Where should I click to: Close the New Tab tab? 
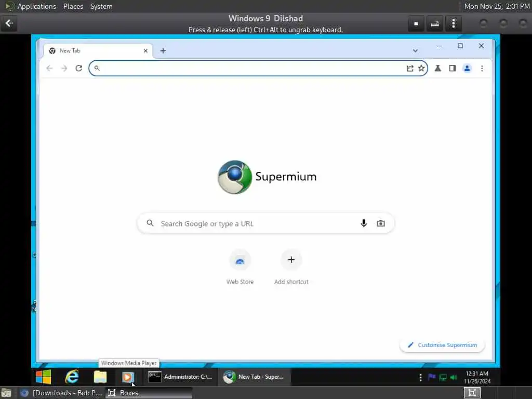pos(145,50)
